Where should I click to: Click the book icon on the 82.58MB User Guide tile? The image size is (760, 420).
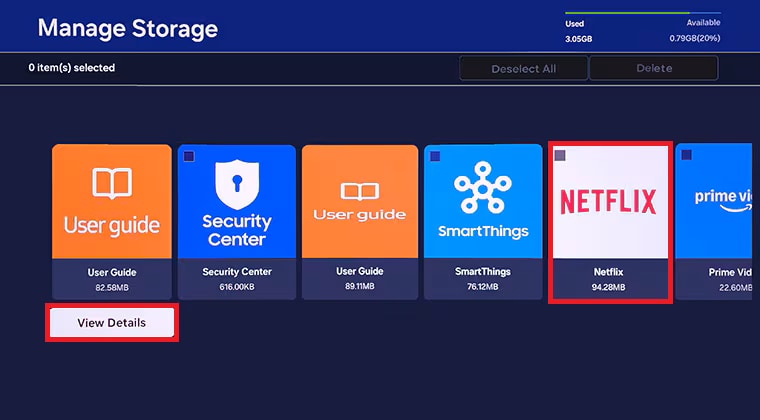112,183
